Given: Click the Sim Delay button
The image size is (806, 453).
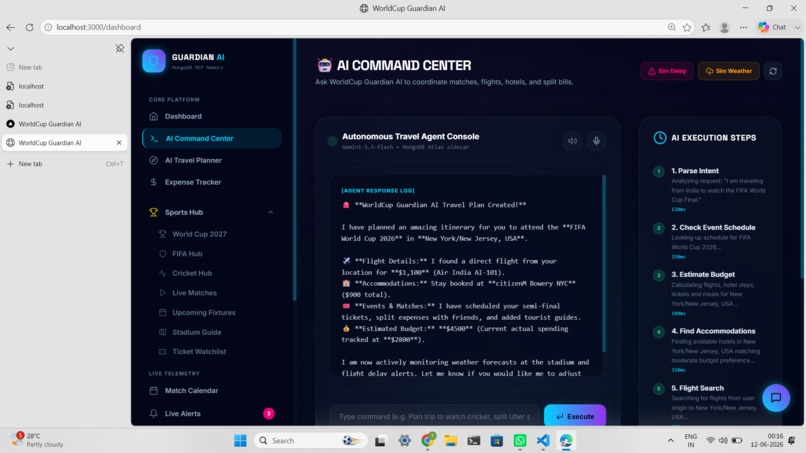Looking at the screenshot, I should (667, 71).
